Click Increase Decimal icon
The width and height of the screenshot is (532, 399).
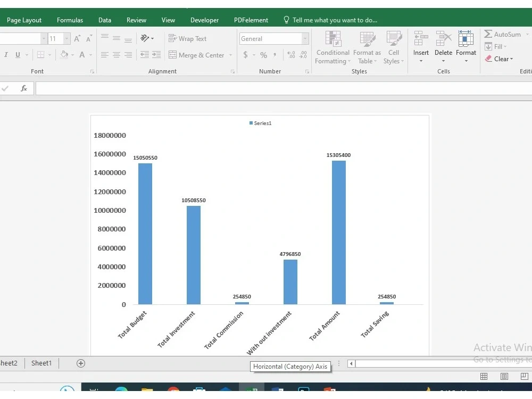coord(291,55)
